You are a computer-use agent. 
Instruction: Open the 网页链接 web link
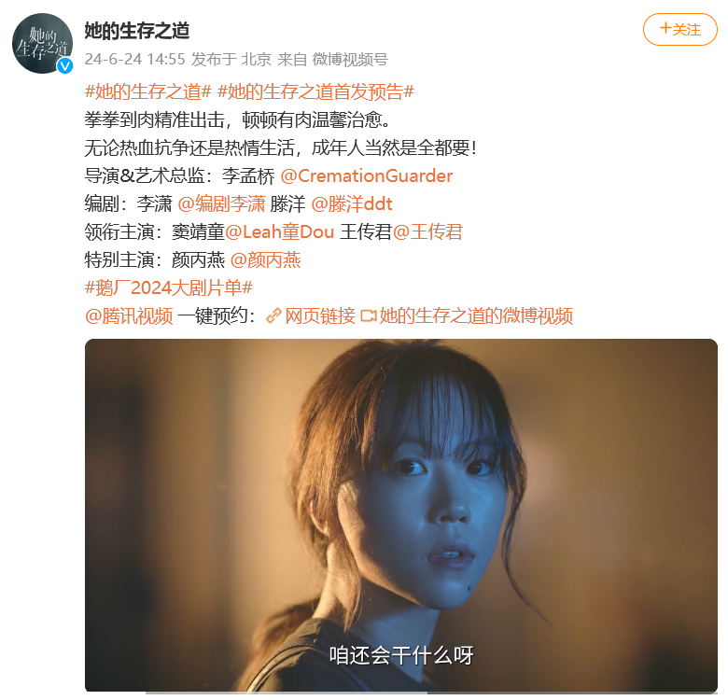[320, 316]
